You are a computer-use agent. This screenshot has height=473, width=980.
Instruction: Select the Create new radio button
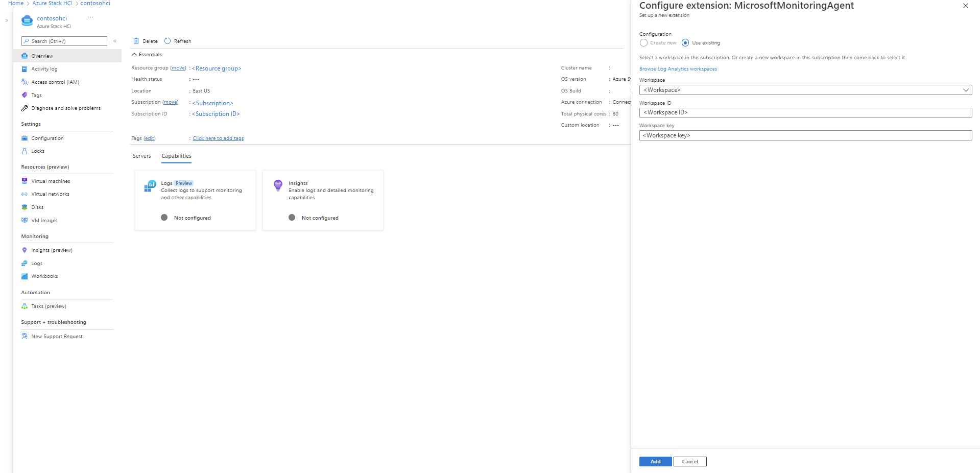click(x=643, y=43)
